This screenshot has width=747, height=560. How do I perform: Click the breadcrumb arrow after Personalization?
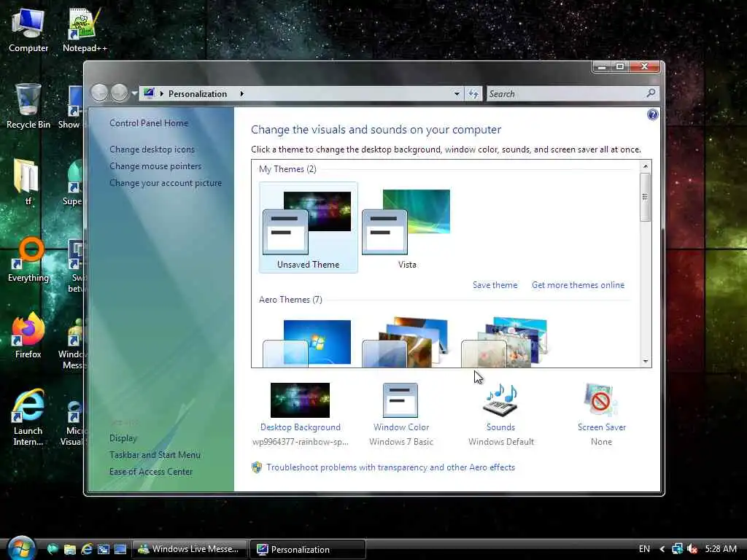pyautogui.click(x=242, y=94)
